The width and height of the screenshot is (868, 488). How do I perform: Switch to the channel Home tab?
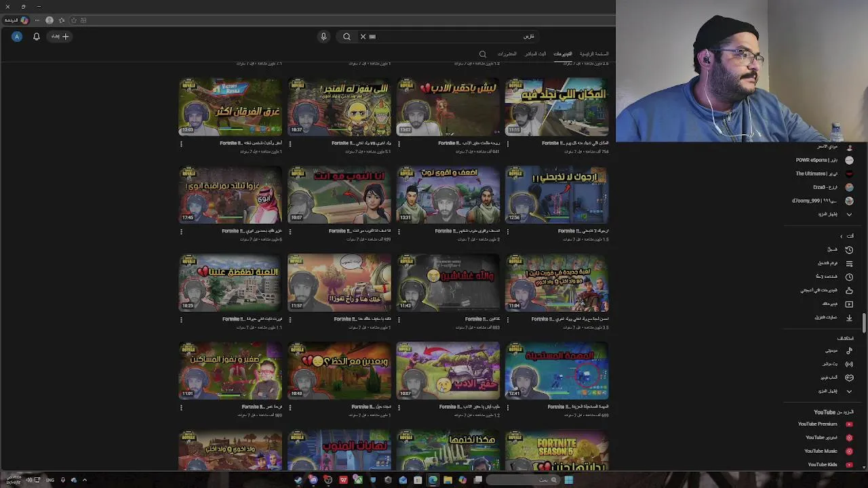(594, 54)
